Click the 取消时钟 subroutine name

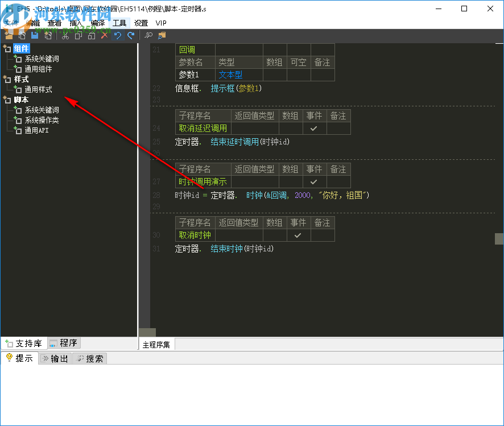196,235
